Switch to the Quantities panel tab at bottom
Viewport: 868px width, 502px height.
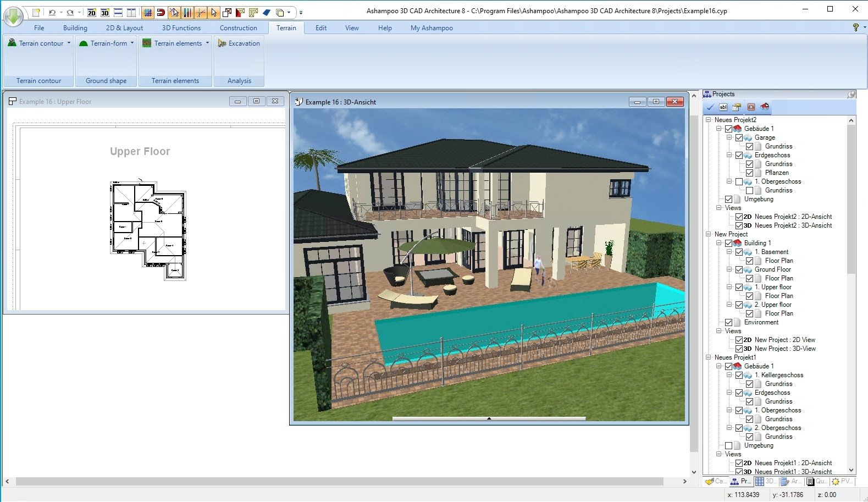pyautogui.click(x=817, y=481)
